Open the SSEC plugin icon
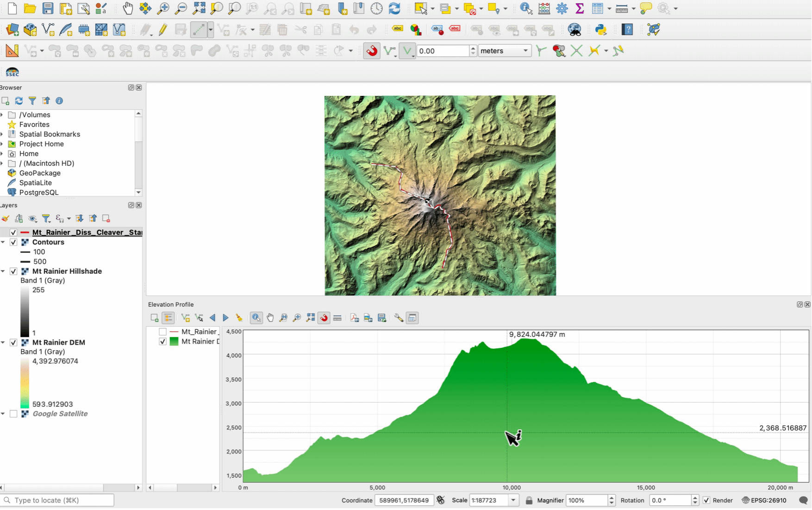 coord(12,72)
